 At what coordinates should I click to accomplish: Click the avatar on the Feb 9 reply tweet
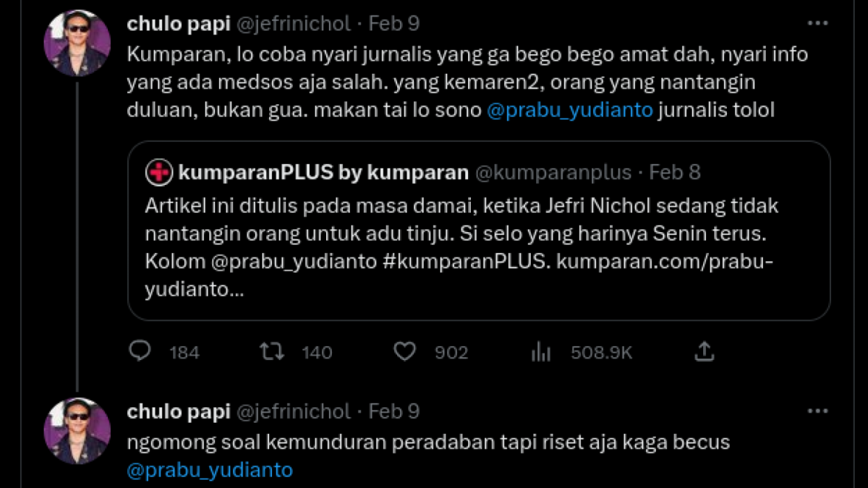(76, 429)
